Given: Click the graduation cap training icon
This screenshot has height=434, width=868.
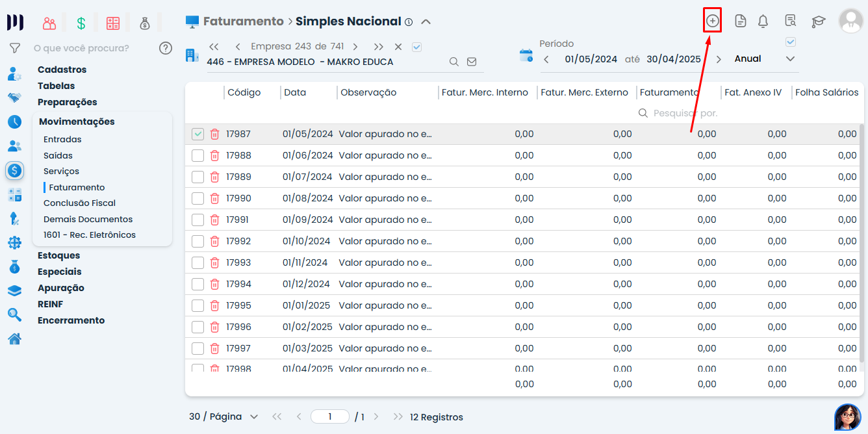Looking at the screenshot, I should click(818, 21).
